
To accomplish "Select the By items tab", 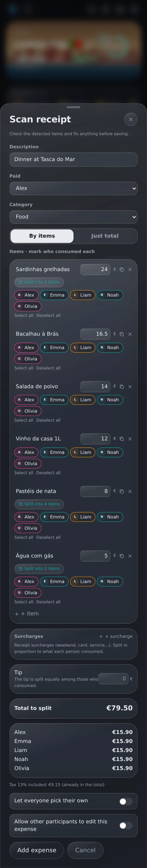I will click(42, 236).
